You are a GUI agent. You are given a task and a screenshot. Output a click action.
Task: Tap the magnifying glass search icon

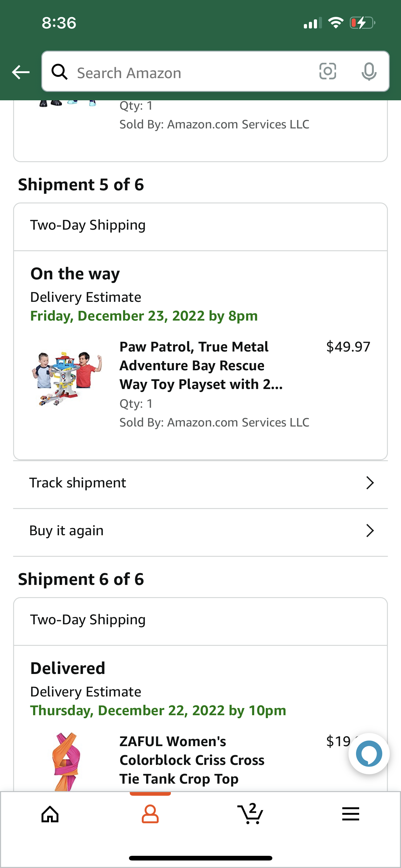click(x=60, y=72)
